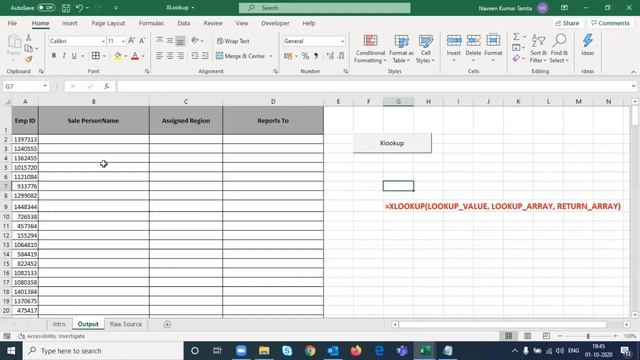The height and width of the screenshot is (360, 640).
Task: Open the font name Calibri dropdown
Action: click(x=103, y=41)
